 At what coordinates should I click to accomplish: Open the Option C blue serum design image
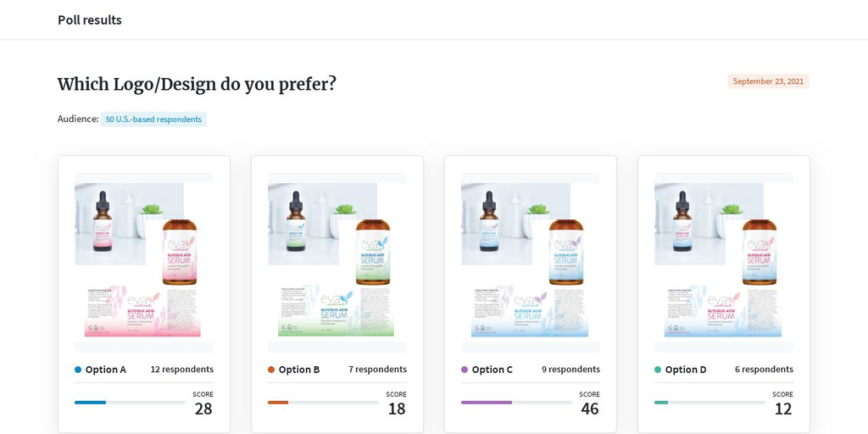[531, 263]
